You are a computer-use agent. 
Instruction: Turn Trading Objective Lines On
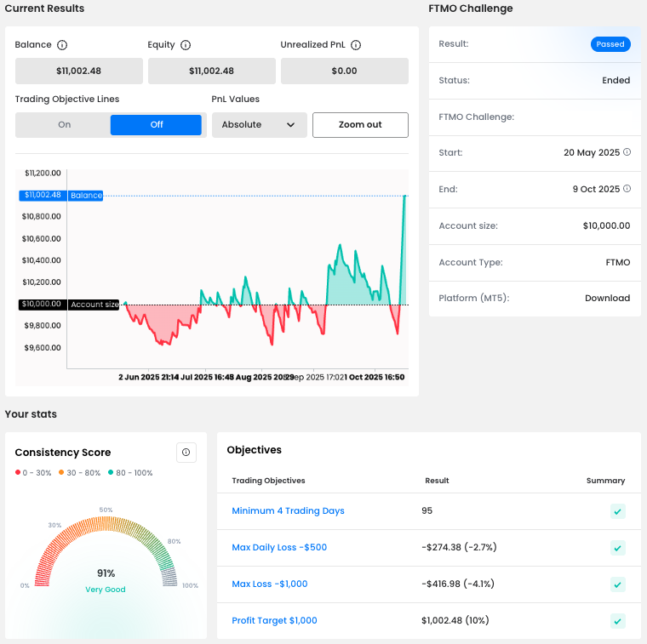click(x=64, y=125)
